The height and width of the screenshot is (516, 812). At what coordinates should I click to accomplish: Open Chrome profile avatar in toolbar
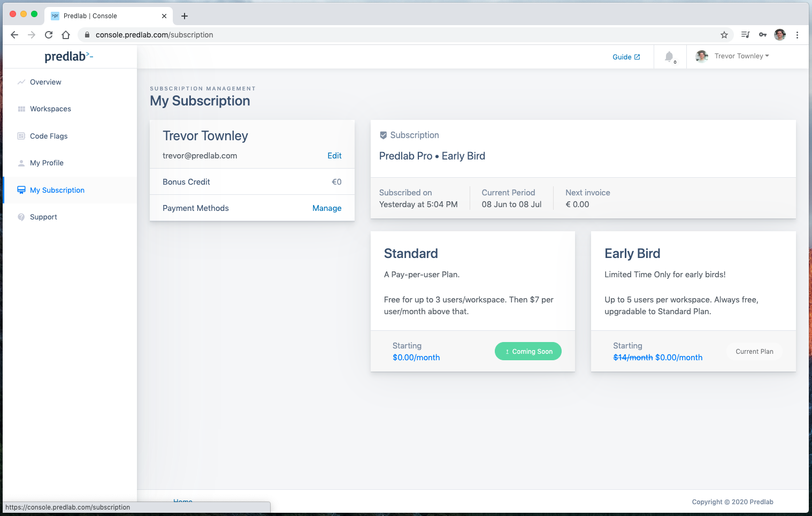point(780,35)
